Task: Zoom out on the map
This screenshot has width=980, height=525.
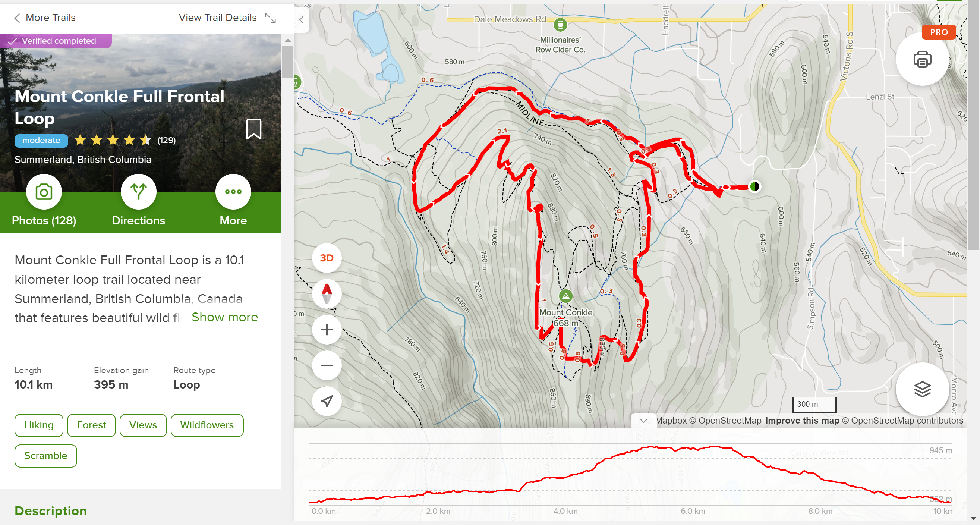Action: tap(327, 365)
